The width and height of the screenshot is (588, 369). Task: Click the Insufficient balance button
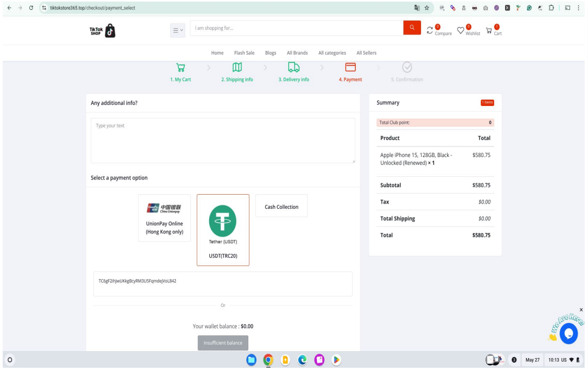click(223, 343)
